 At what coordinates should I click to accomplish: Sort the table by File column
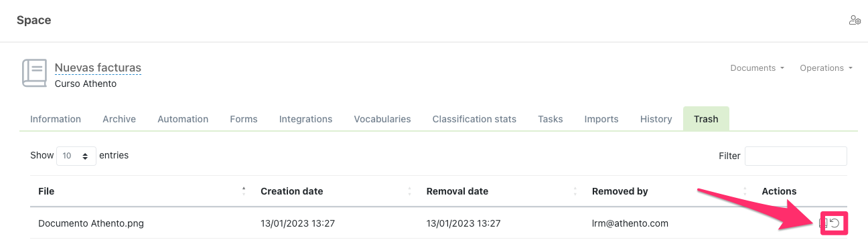pyautogui.click(x=46, y=191)
